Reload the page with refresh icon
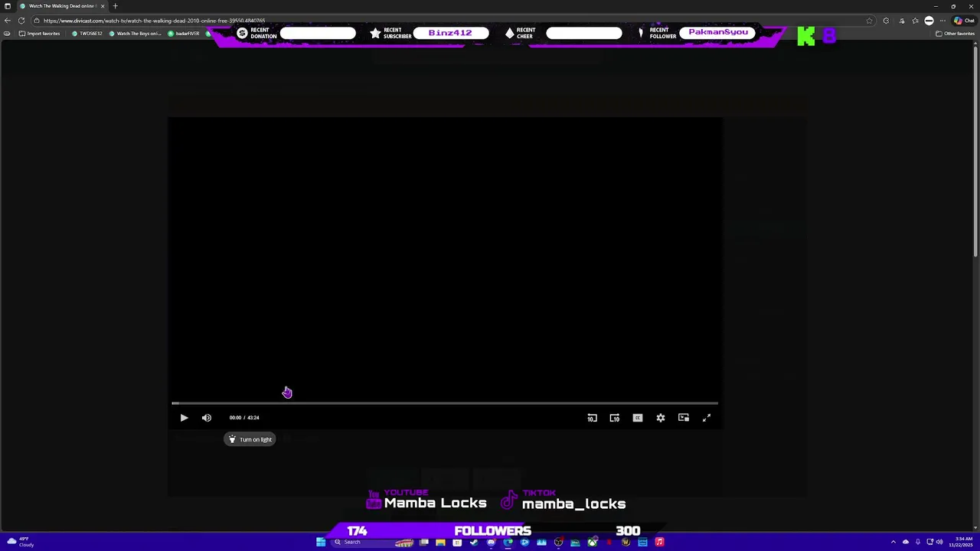This screenshot has height=551, width=980. tap(21, 21)
